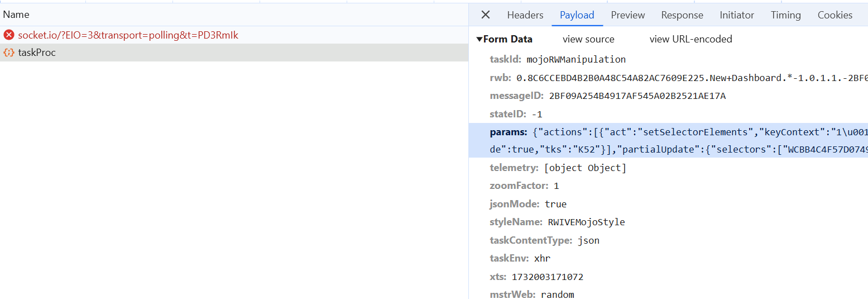Collapse the Form Data section
This screenshot has width=868, height=299.
(479, 39)
